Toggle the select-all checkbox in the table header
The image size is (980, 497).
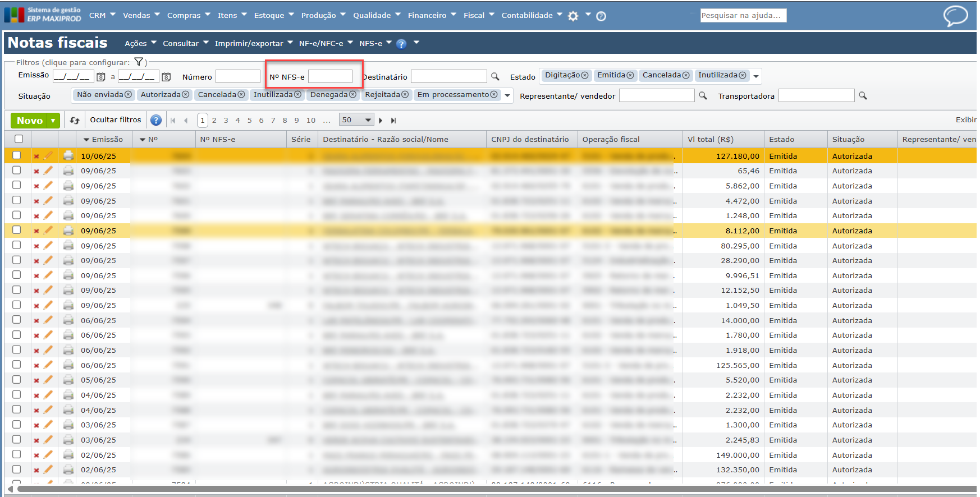pyautogui.click(x=19, y=139)
